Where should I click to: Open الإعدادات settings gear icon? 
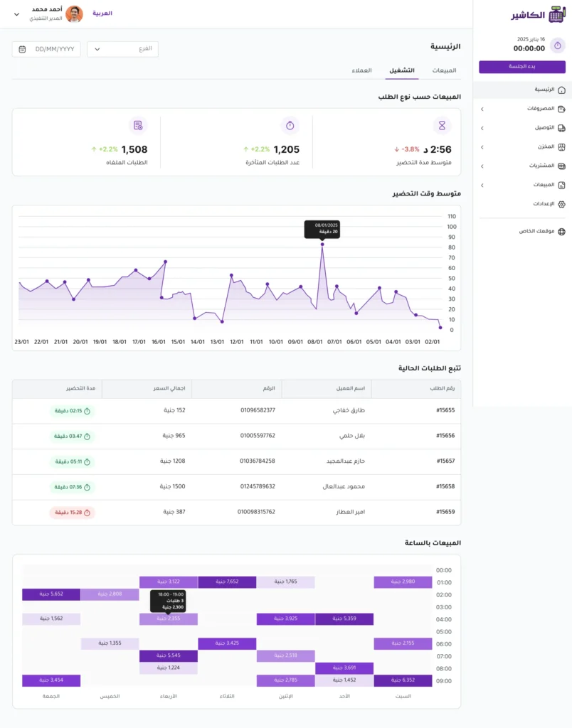561,203
